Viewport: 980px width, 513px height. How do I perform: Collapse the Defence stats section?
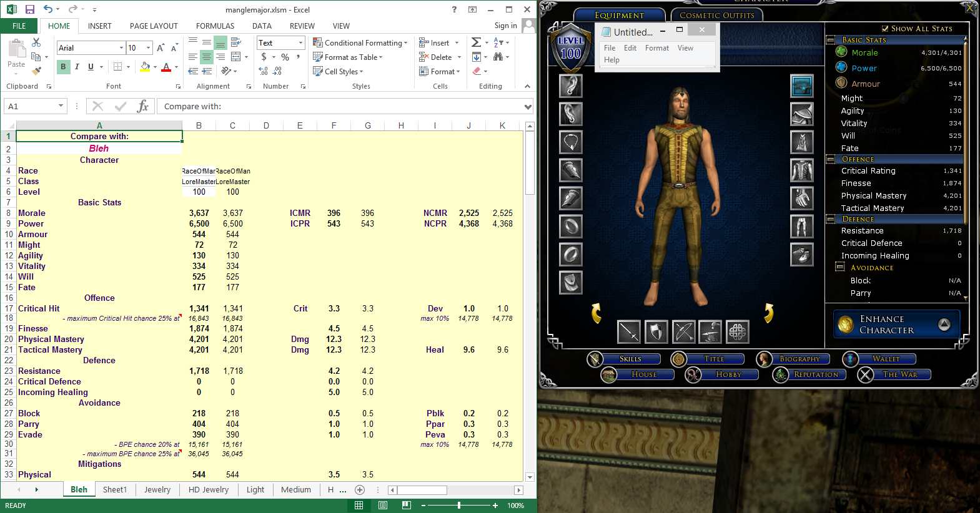click(831, 219)
